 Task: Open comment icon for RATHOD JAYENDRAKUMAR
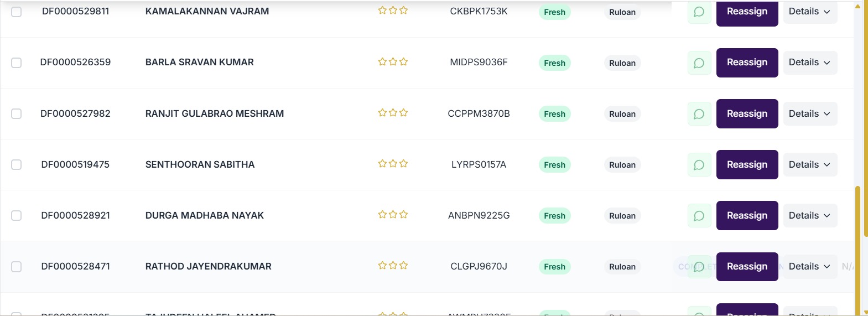[699, 266]
